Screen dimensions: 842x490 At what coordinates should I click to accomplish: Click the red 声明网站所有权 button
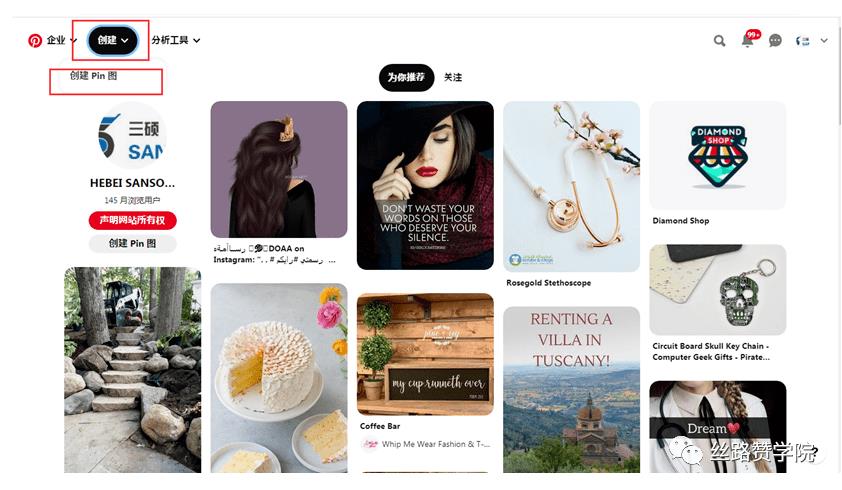click(133, 220)
